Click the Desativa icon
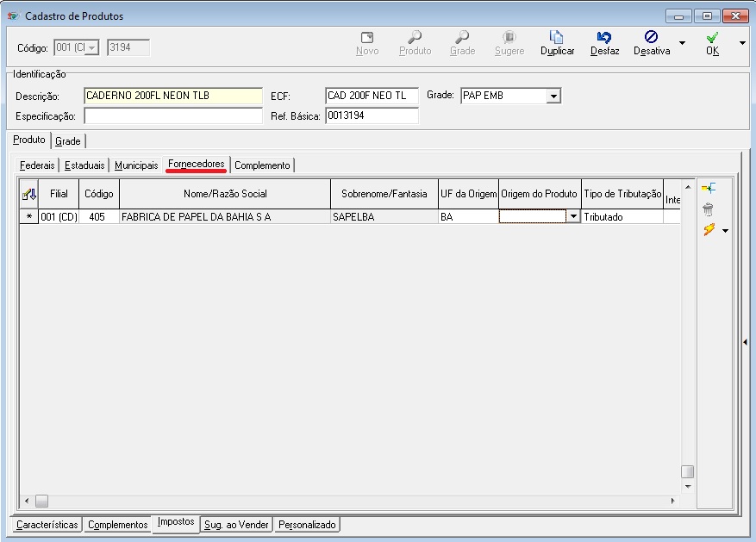The image size is (756, 542). (652, 36)
